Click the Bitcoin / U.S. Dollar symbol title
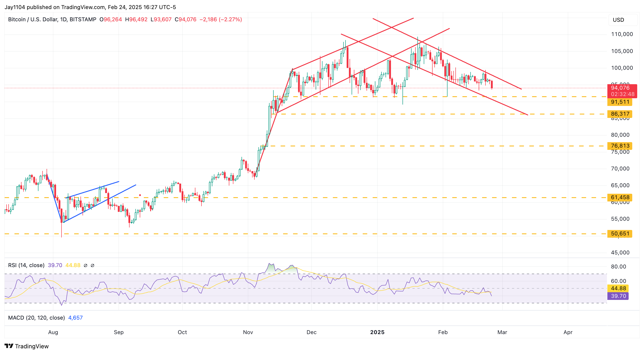The width and height of the screenshot is (644, 354). [x=52, y=19]
